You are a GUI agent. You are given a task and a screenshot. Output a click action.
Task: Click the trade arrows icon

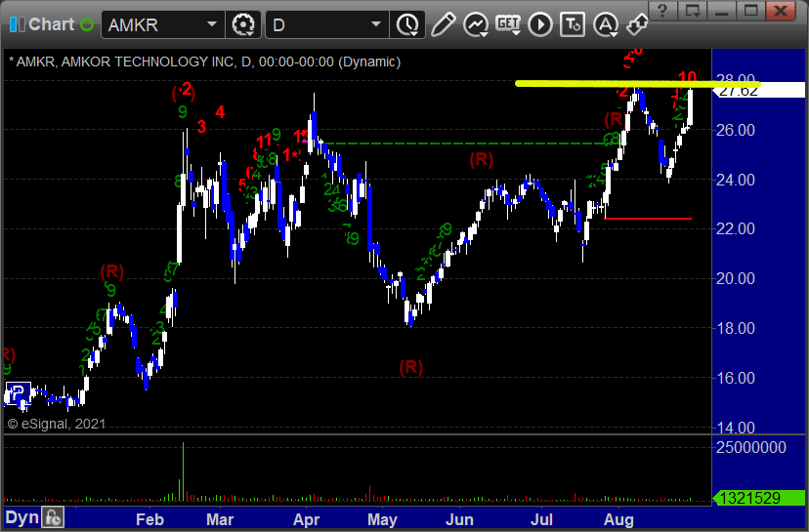[x=637, y=24]
